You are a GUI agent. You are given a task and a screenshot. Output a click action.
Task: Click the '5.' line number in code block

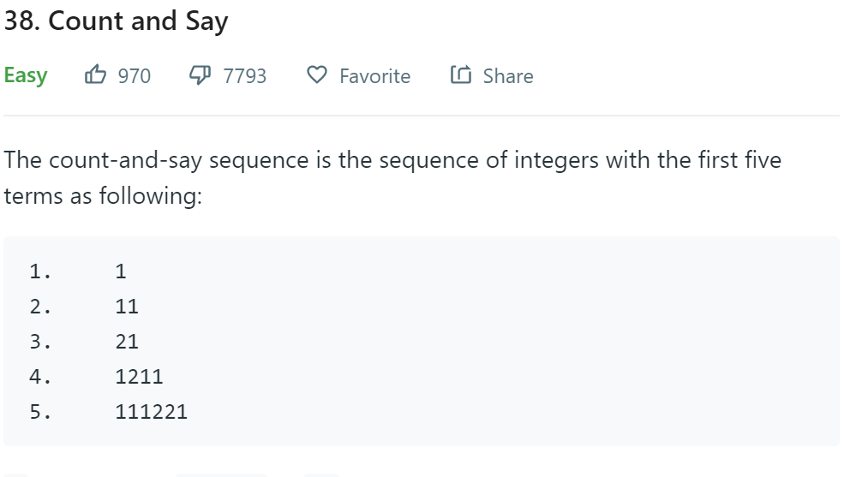coord(40,412)
